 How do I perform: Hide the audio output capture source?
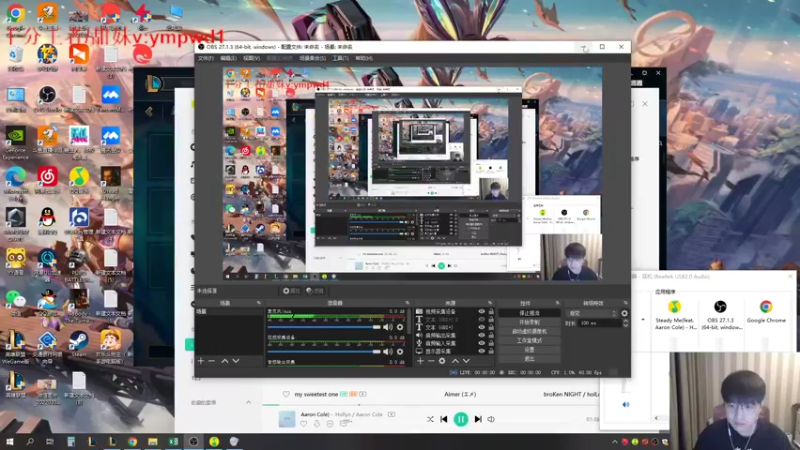[481, 335]
